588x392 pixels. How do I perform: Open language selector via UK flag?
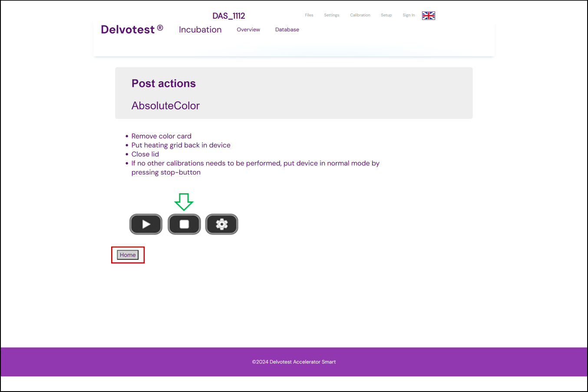point(428,16)
